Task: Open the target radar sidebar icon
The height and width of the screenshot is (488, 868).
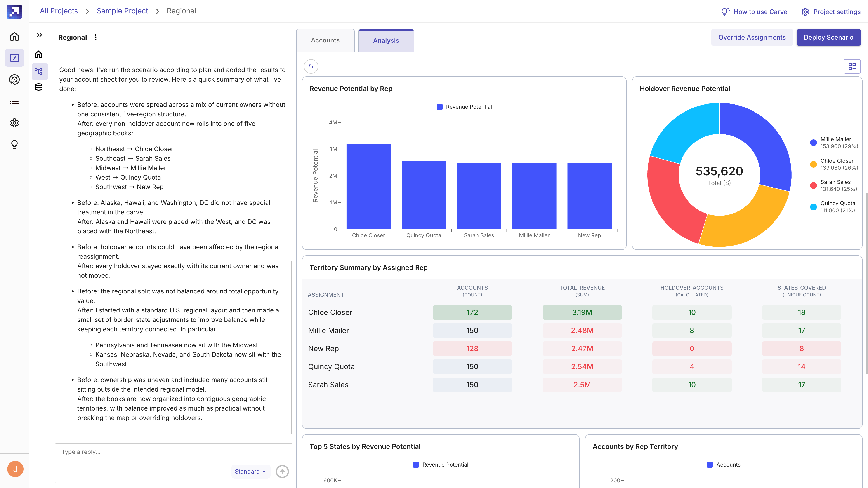Action: click(x=14, y=80)
